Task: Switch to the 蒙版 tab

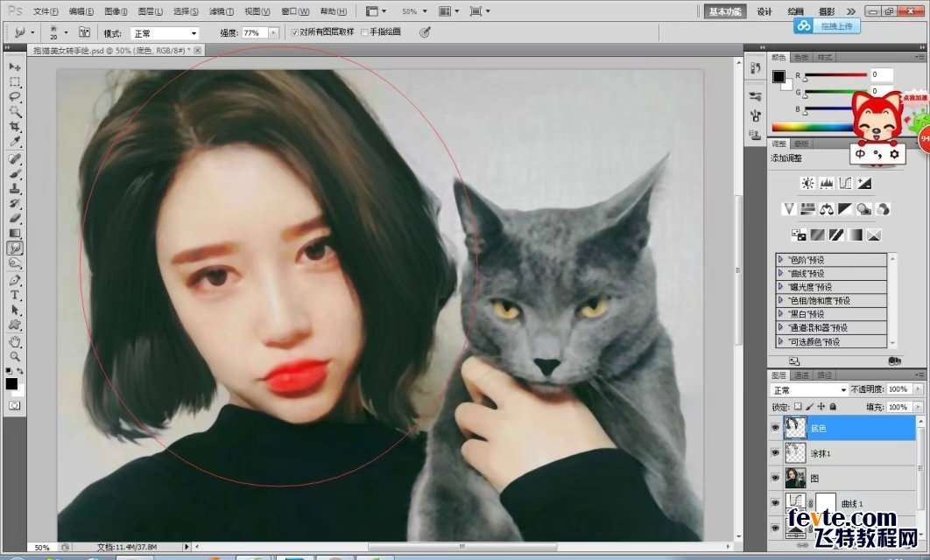Action: coord(801,144)
